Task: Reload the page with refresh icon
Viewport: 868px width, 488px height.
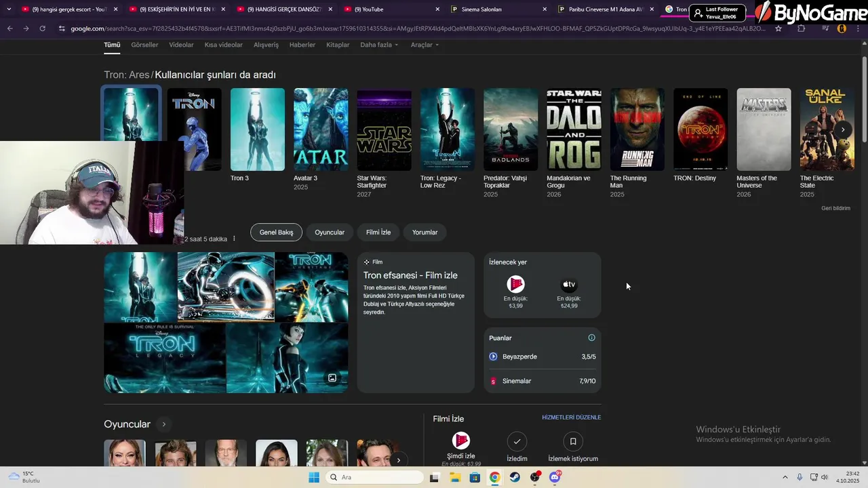Action: pos(42,28)
